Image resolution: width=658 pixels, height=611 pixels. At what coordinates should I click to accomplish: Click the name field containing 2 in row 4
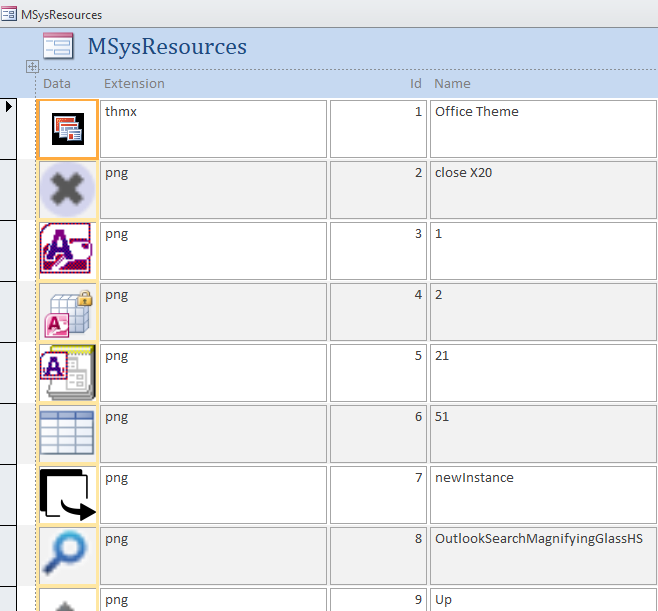pos(543,312)
